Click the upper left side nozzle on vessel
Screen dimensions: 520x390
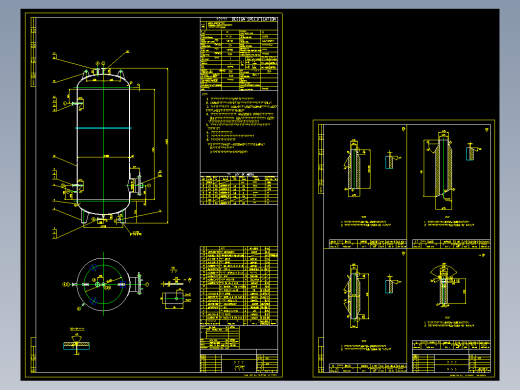click(77, 103)
